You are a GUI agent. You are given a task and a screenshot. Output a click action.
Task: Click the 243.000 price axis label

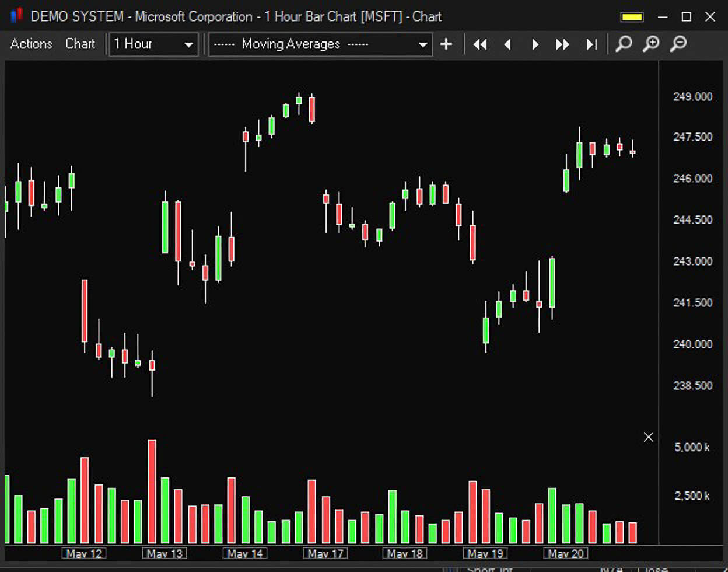click(692, 261)
